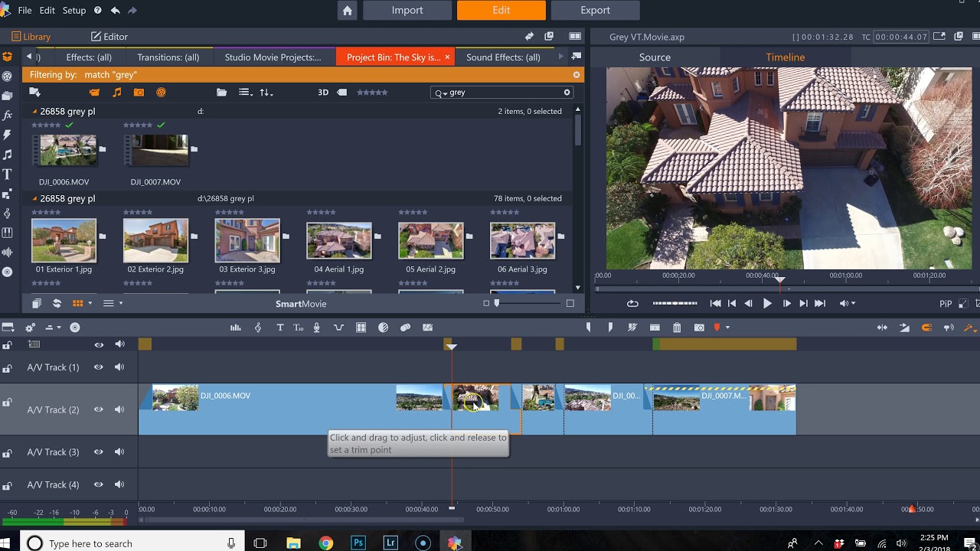Switch to Transitions: (all) tab
The image size is (980, 551).
[x=168, y=57]
